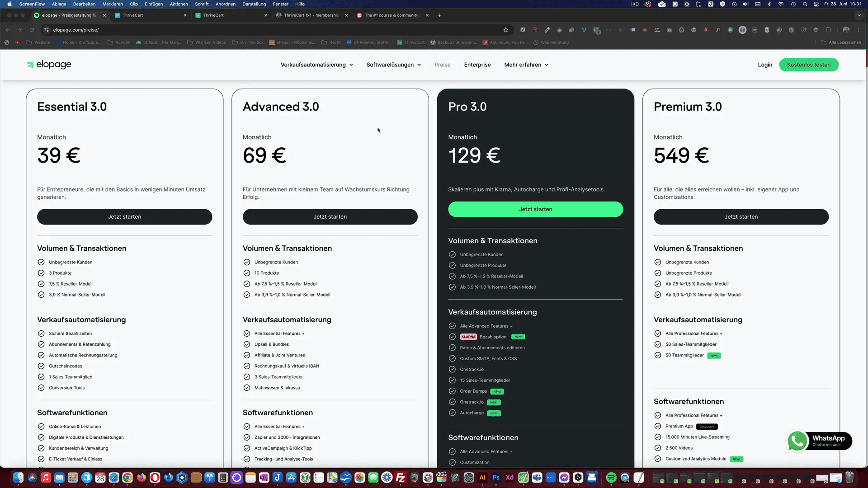Open Spotify from the dock
Viewport: 868px width, 488px height.
tap(611, 478)
